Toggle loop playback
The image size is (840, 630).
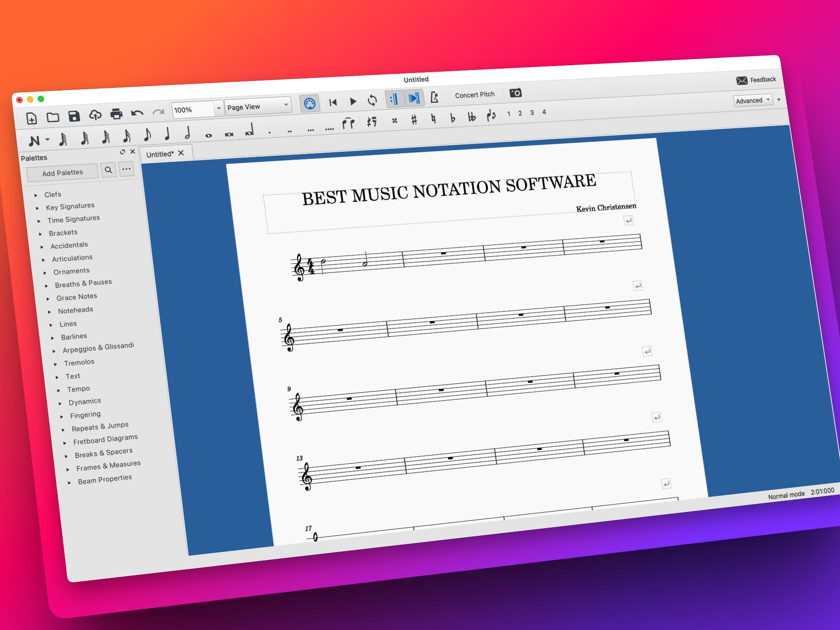pyautogui.click(x=372, y=101)
